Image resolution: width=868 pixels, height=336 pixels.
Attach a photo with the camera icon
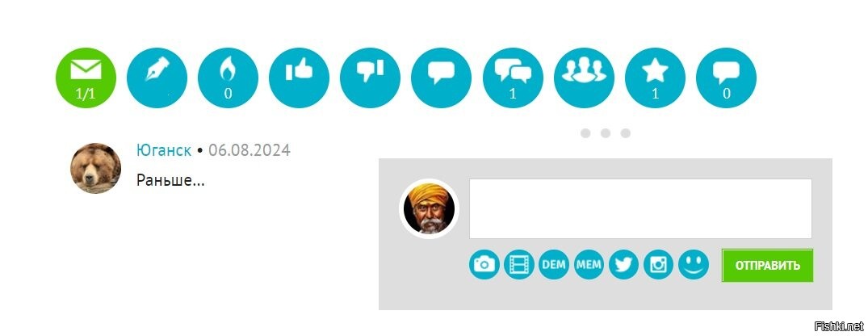(484, 264)
